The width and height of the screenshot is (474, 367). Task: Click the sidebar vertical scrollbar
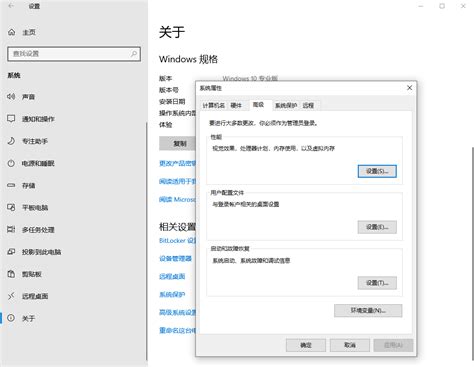[x=146, y=242]
